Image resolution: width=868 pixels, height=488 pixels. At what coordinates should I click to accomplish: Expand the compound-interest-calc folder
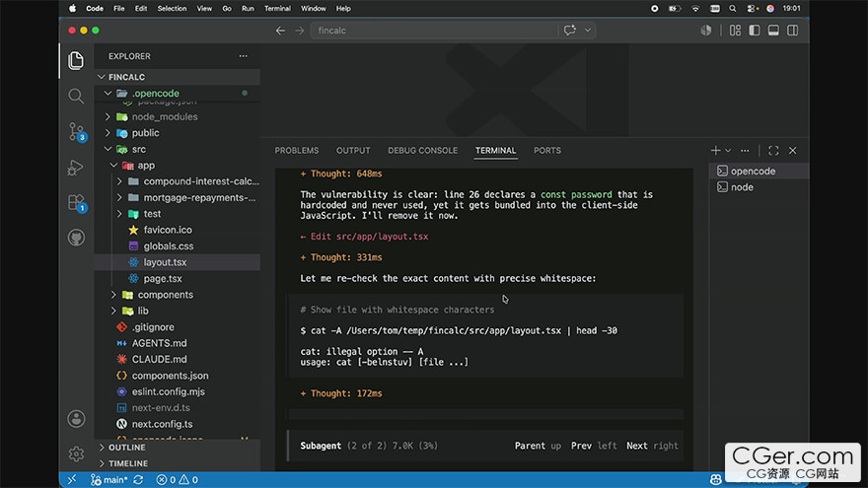point(178,181)
